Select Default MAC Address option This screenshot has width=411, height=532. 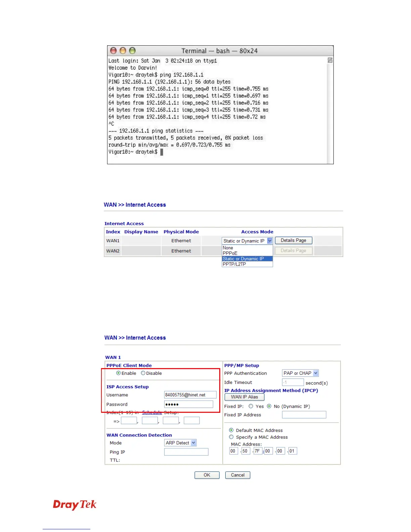(x=231, y=430)
